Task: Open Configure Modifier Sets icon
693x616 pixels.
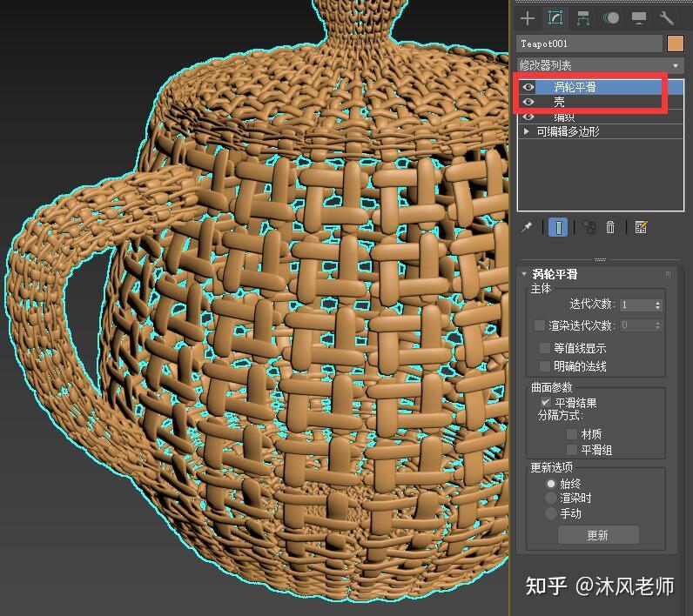Action: click(x=641, y=227)
